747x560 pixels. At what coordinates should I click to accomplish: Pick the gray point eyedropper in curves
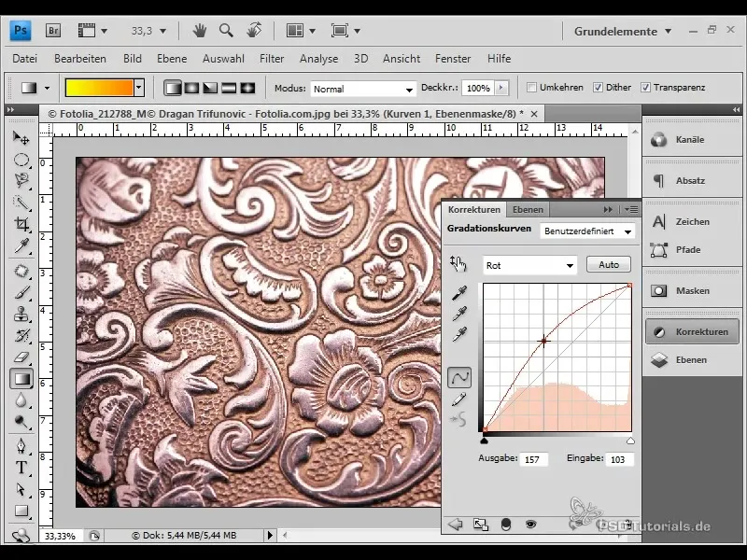459,314
